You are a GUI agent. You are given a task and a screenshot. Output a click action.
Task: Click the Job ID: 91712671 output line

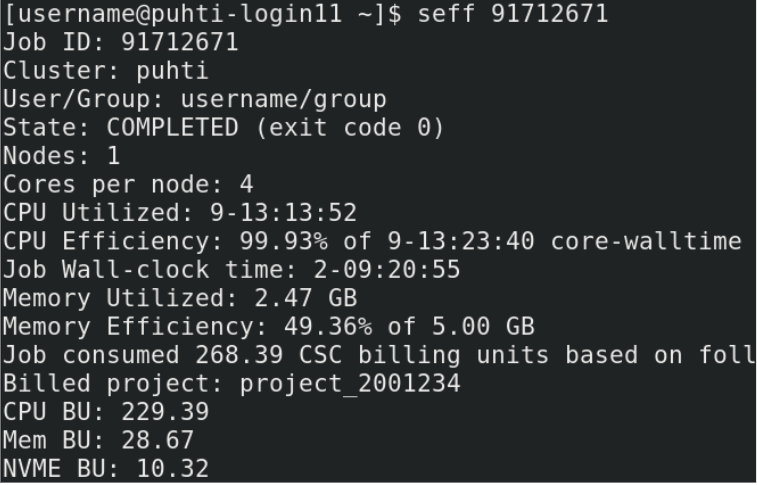point(121,43)
